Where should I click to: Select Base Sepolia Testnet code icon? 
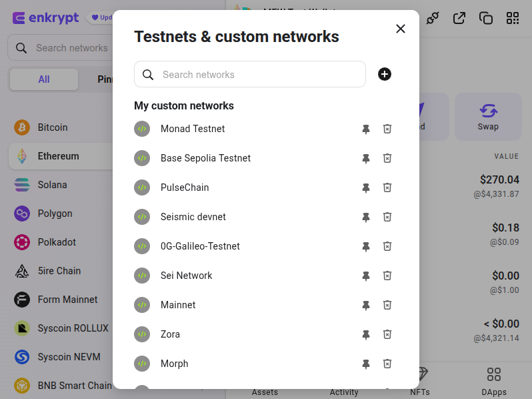pyautogui.click(x=142, y=158)
